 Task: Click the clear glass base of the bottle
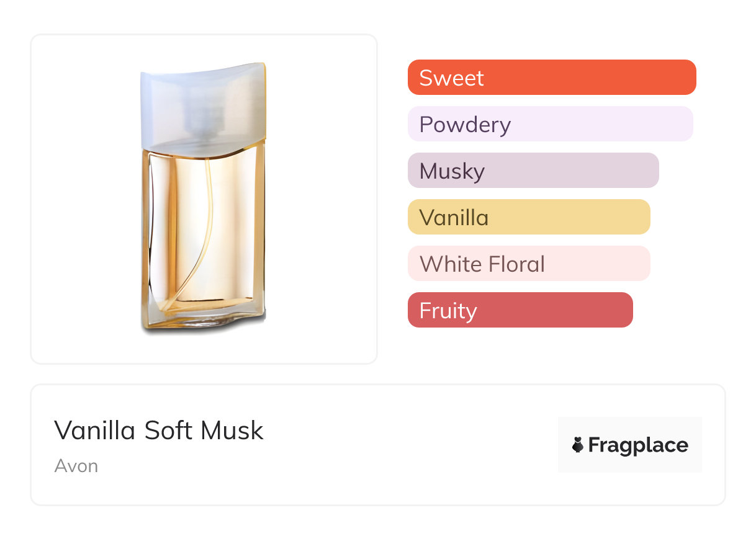205,319
